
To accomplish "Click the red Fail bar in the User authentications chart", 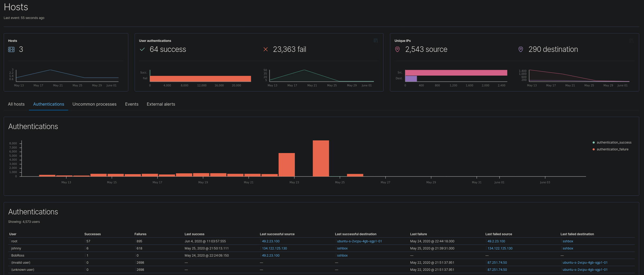I will pyautogui.click(x=200, y=79).
